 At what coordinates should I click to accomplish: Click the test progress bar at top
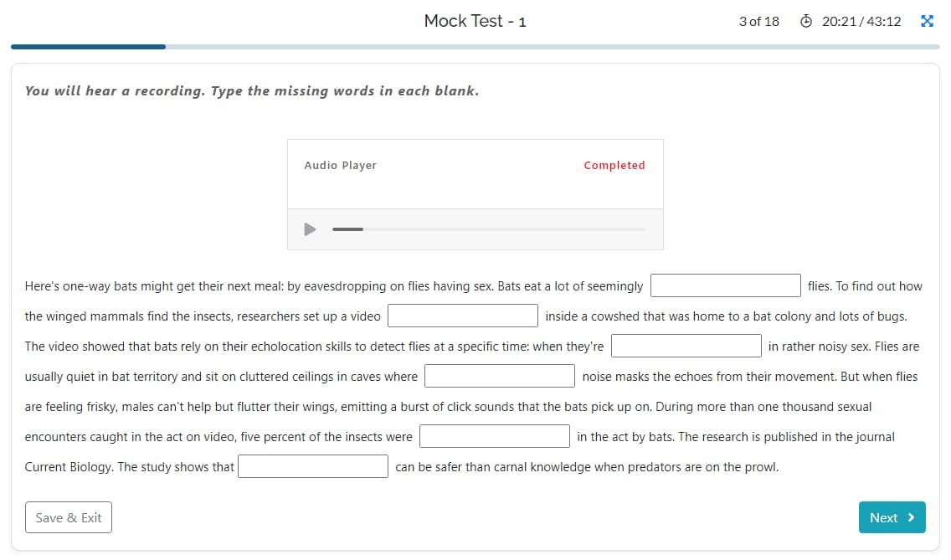(x=475, y=47)
